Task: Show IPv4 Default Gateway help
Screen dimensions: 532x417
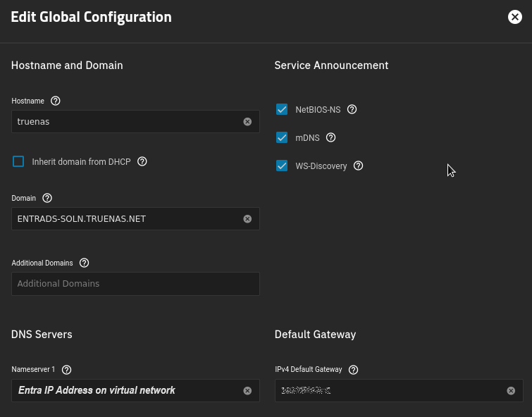Action: pyautogui.click(x=353, y=369)
